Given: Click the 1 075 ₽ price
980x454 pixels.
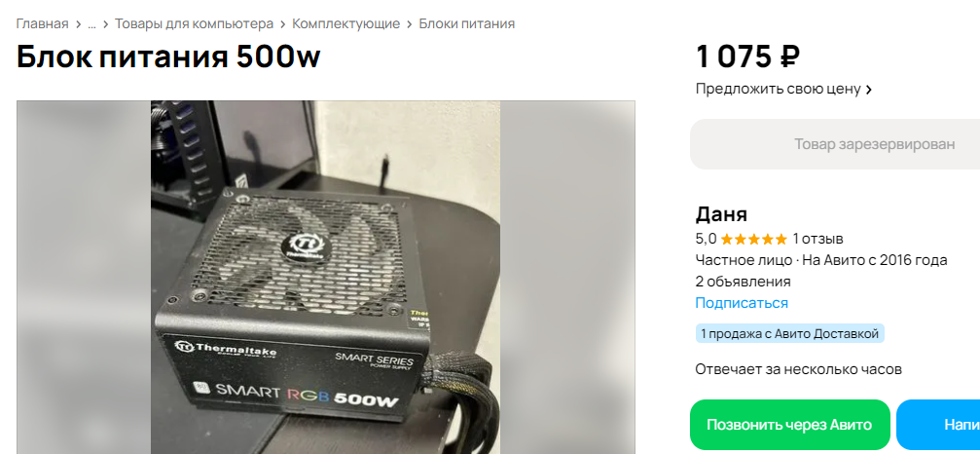Looking at the screenshot, I should click(x=748, y=57).
